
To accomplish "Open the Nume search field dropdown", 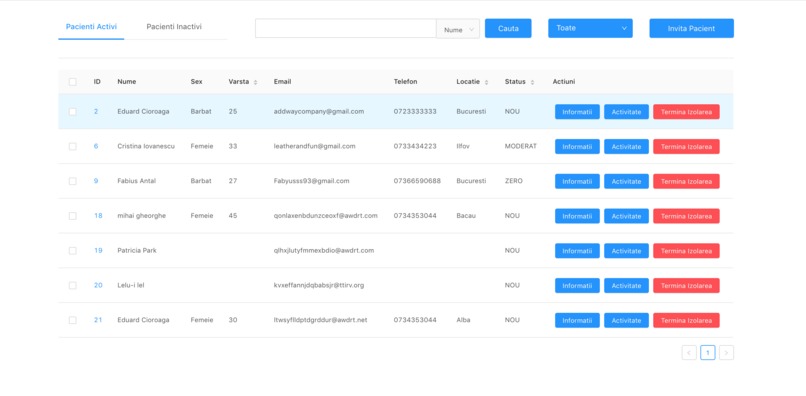I will click(x=458, y=29).
